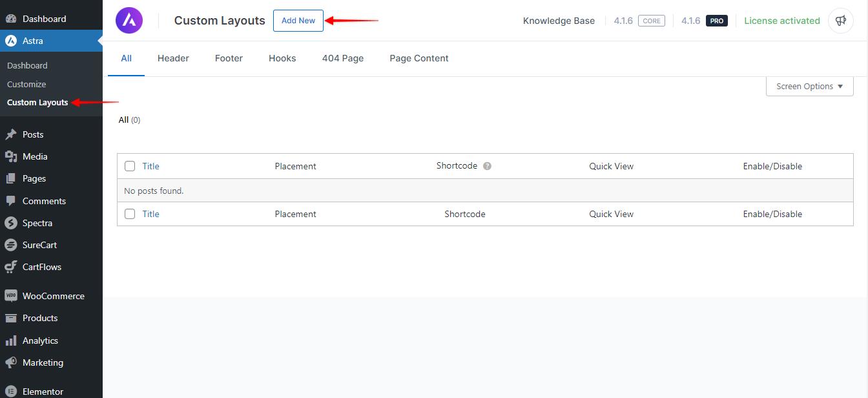This screenshot has height=398, width=868.
Task: Open the Pages menu label
Action: pos(34,178)
